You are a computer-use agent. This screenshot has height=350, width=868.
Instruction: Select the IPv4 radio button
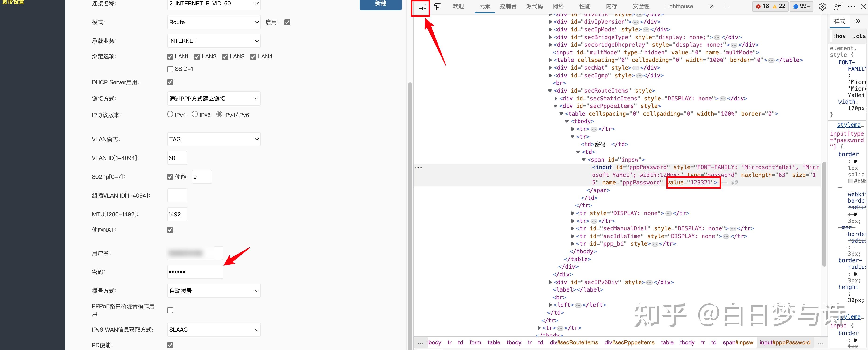pos(170,114)
